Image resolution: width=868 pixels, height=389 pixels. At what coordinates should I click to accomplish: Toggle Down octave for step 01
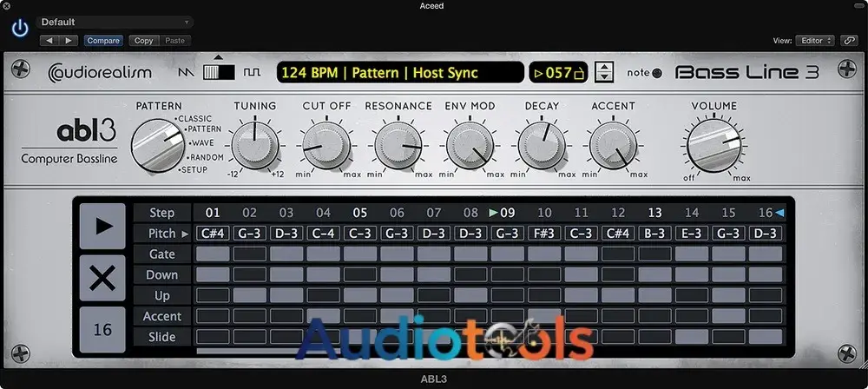[213, 275]
